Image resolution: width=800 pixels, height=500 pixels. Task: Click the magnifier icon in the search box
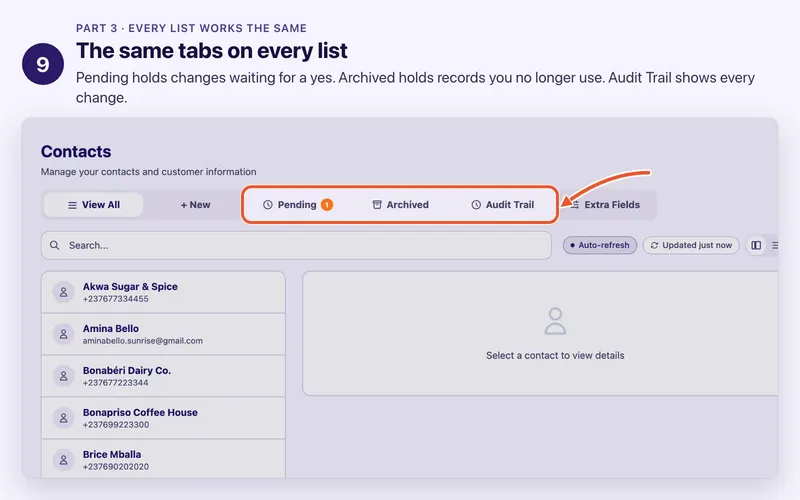[x=55, y=245]
